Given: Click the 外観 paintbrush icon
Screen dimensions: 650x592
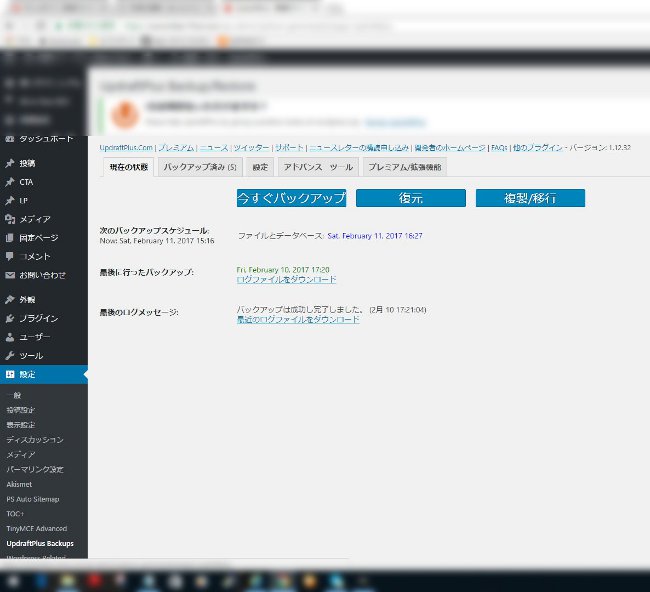Looking at the screenshot, I should click(x=10, y=299).
